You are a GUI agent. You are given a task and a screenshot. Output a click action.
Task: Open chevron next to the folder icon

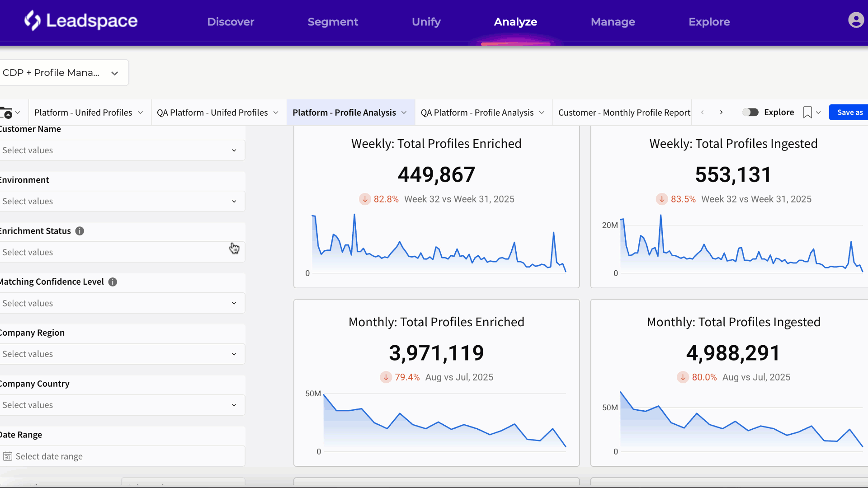(x=18, y=113)
